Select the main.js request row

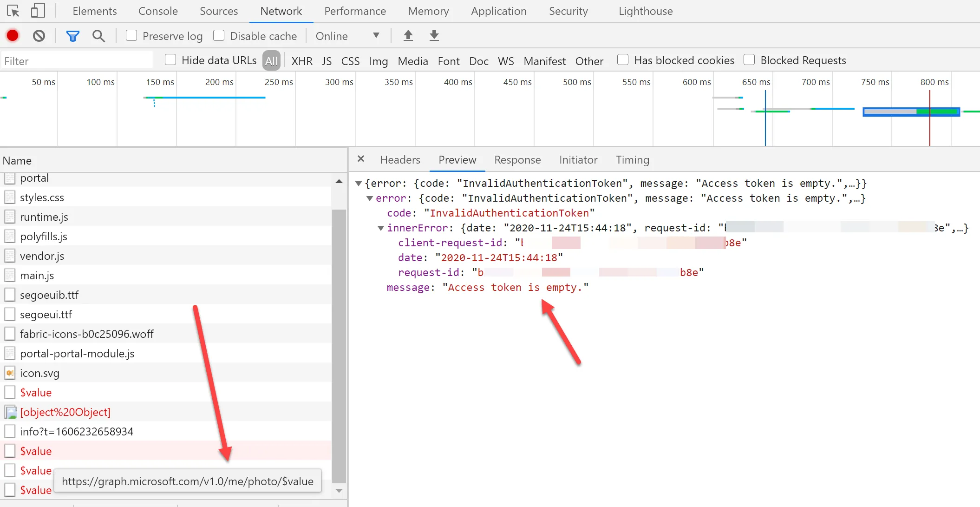(x=37, y=276)
